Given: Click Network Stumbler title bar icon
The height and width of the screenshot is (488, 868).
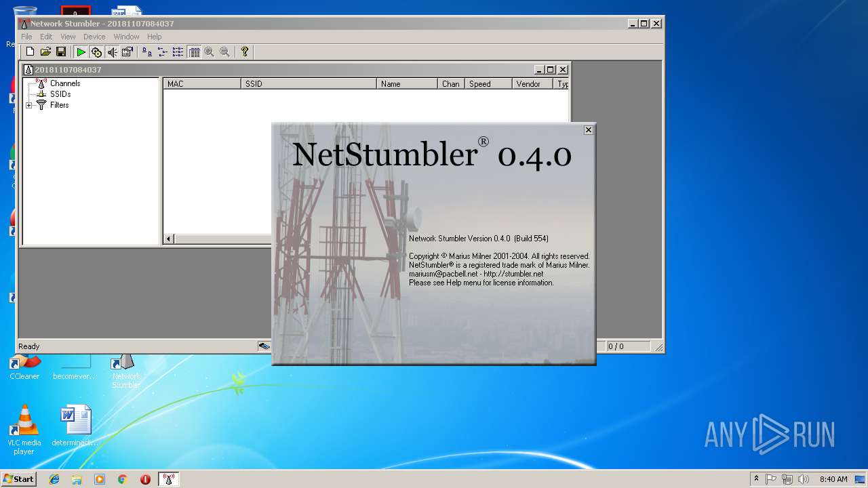Looking at the screenshot, I should pyautogui.click(x=24, y=24).
